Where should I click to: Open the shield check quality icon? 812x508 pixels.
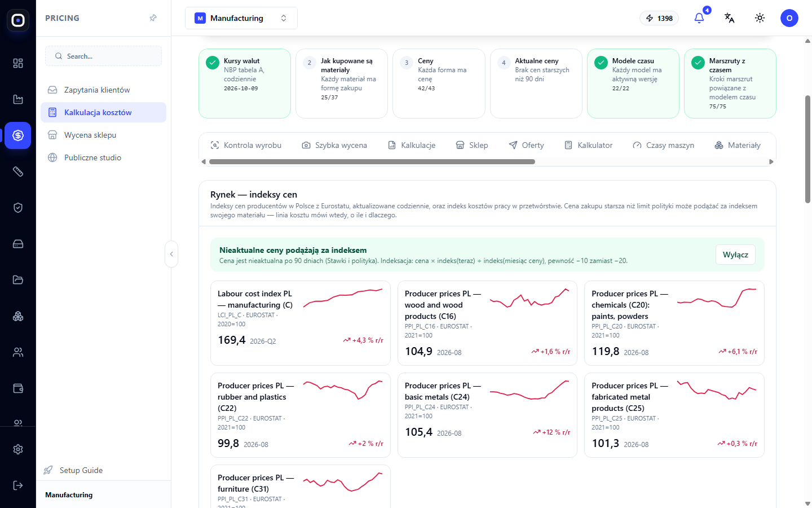pyautogui.click(x=18, y=208)
